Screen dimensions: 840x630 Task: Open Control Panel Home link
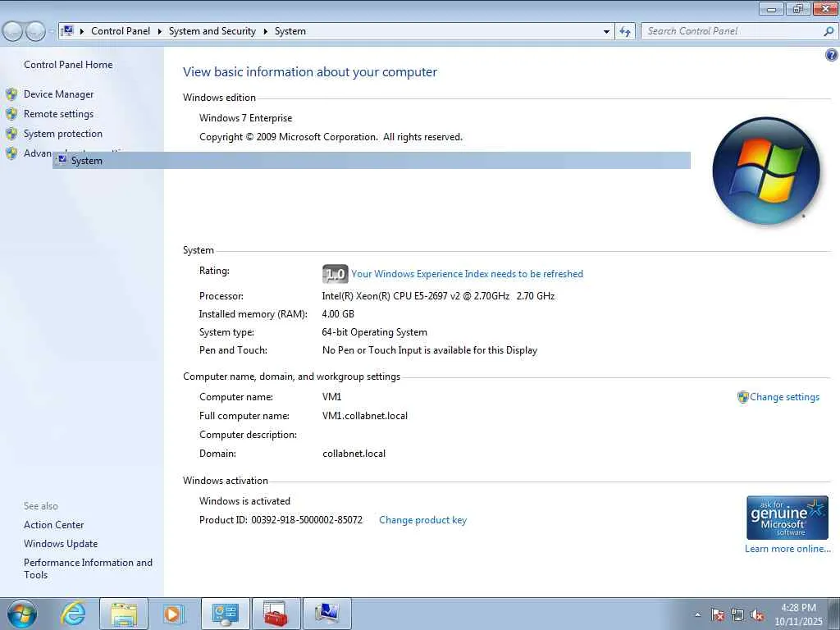(68, 64)
